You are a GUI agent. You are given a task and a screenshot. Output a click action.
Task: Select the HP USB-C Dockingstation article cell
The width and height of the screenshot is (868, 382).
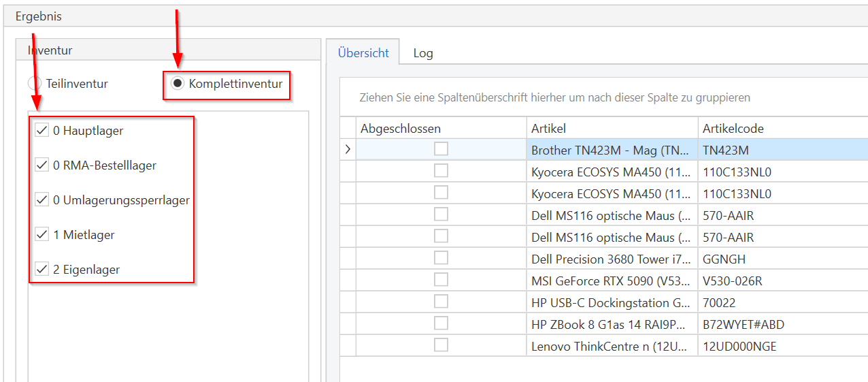pos(611,302)
